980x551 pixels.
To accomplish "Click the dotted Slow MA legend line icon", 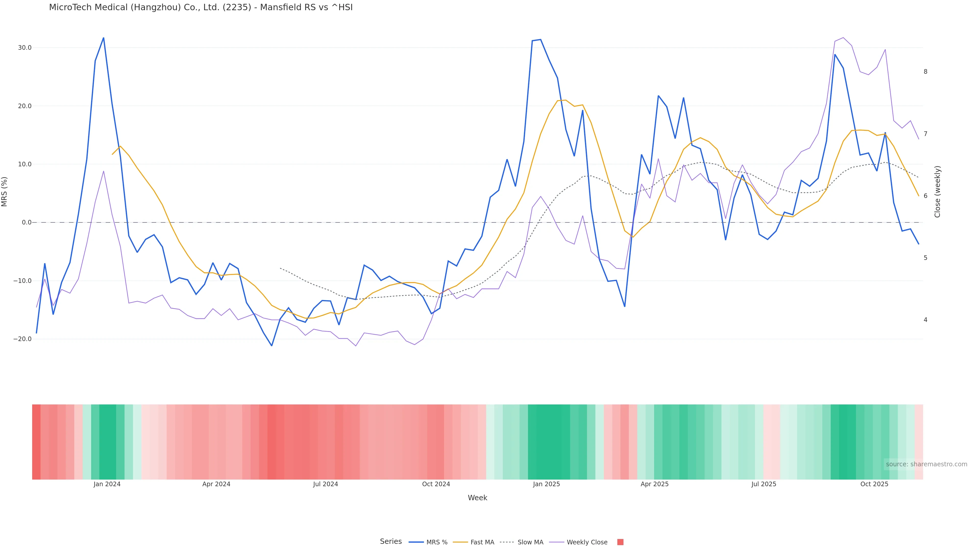I will click(x=507, y=542).
